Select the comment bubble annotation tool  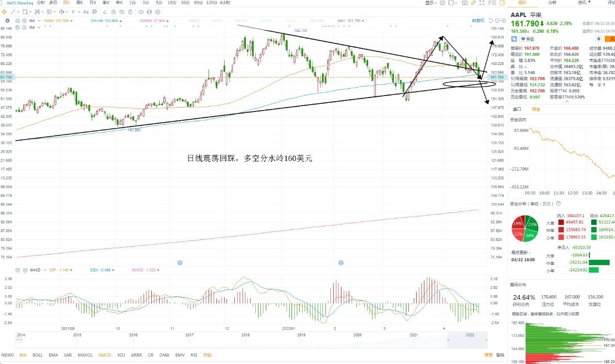95,12
